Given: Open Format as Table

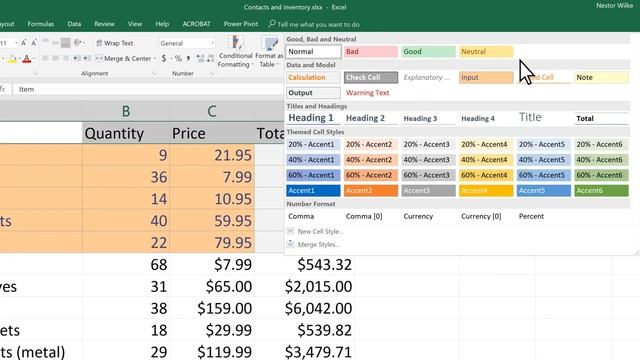Looking at the screenshot, I should (x=269, y=51).
